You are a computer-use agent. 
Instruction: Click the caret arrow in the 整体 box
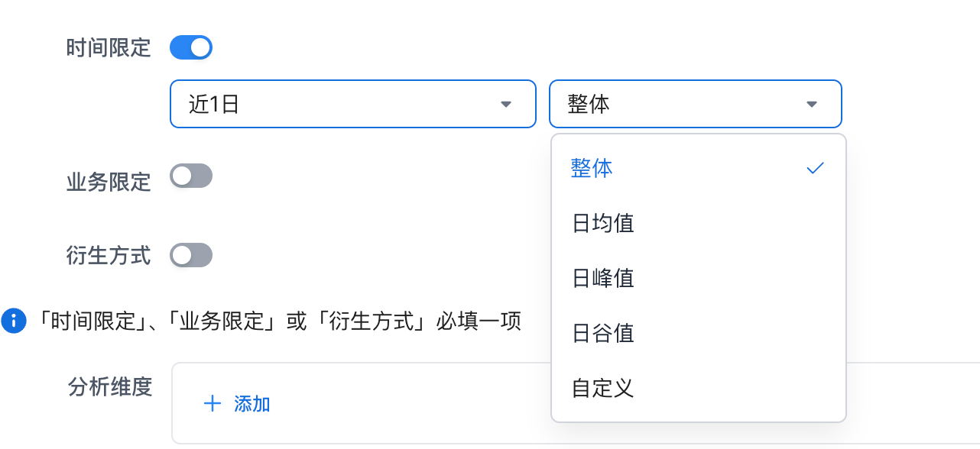coord(812,104)
